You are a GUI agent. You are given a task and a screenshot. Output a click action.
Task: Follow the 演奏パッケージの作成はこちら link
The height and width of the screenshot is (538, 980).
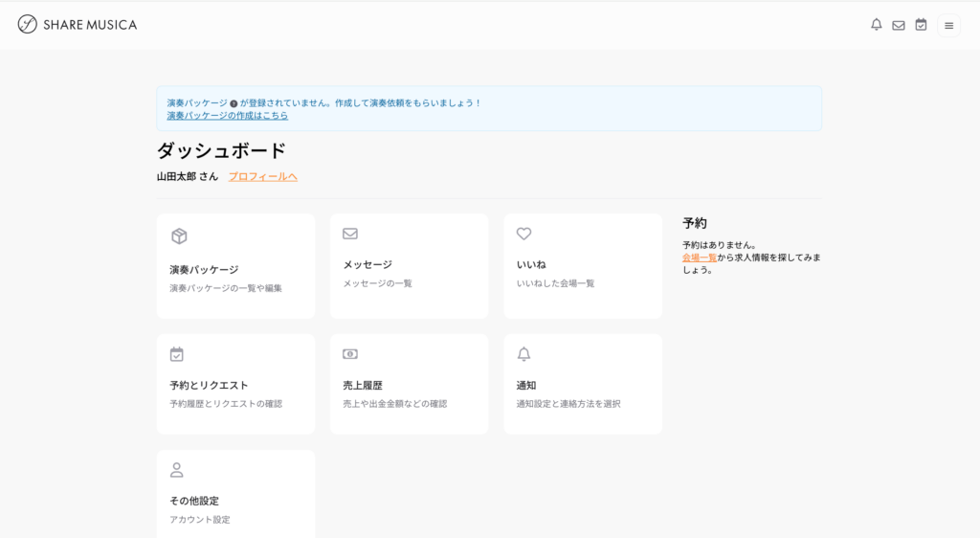pos(227,116)
